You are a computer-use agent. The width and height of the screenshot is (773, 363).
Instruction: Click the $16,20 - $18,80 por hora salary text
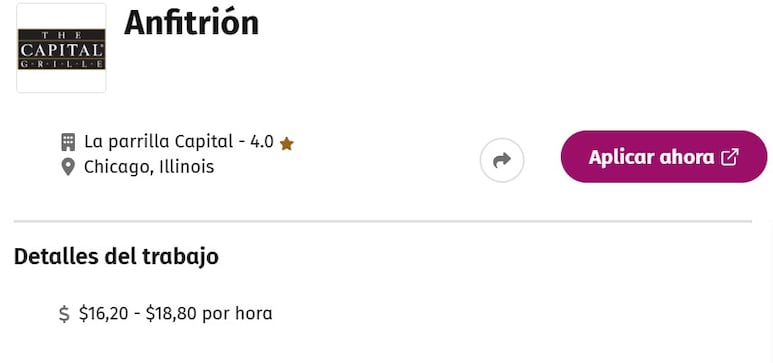(x=176, y=314)
